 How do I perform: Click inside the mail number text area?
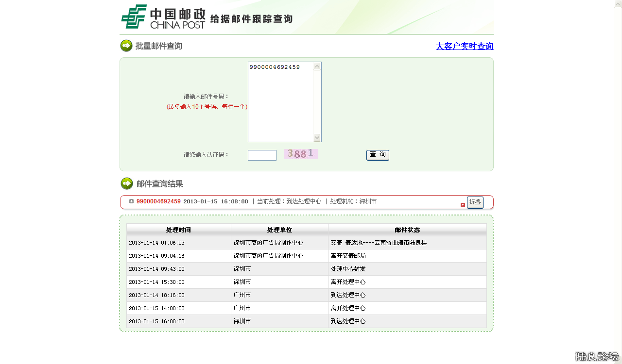(x=280, y=102)
